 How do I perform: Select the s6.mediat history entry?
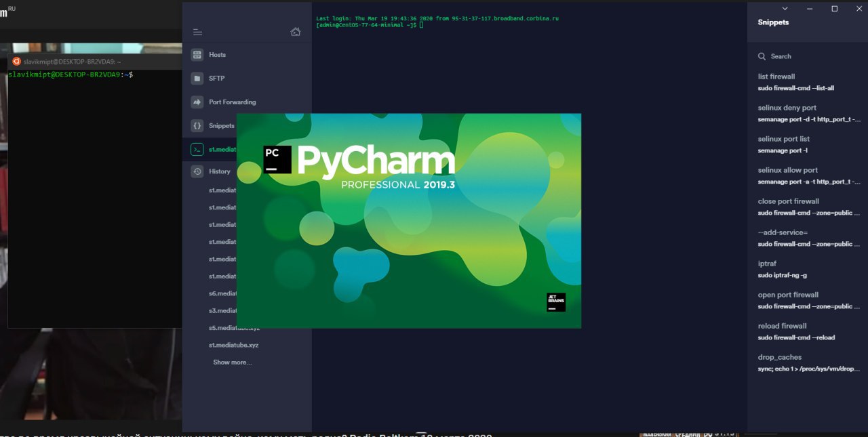tap(222, 293)
